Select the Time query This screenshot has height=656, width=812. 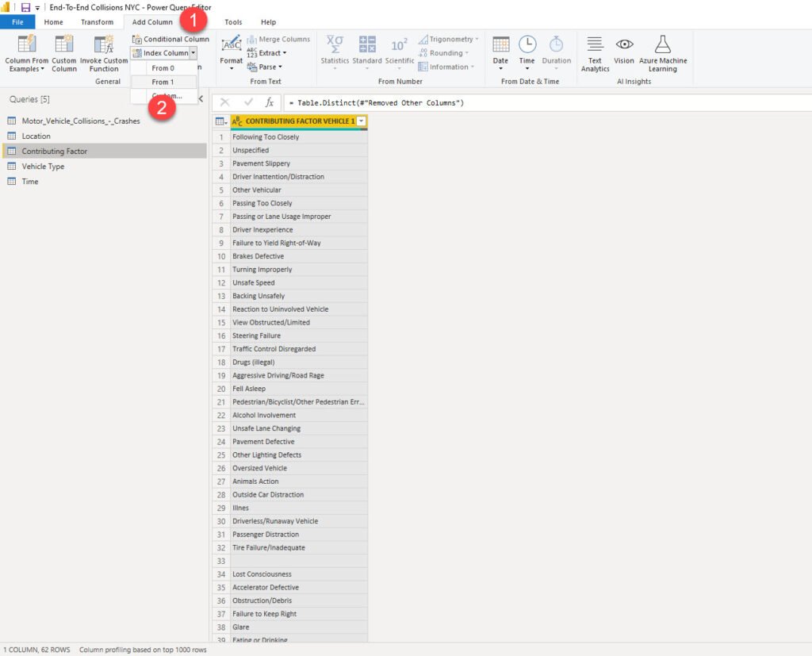coord(104,181)
